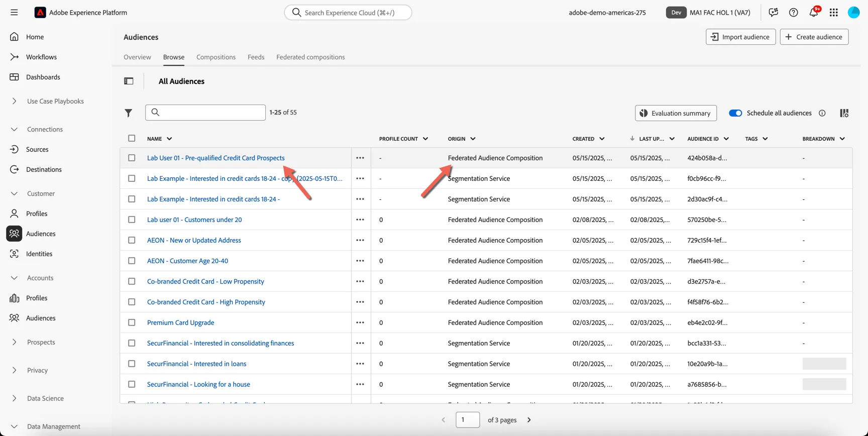Viewport: 868px width, 436px height.
Task: Open the notifications bell
Action: [813, 13]
